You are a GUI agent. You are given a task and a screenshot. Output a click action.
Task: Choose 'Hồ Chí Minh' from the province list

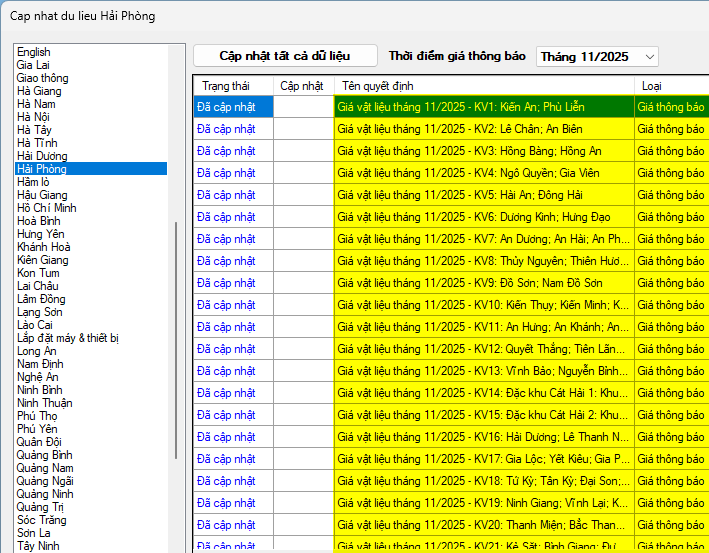pos(49,208)
